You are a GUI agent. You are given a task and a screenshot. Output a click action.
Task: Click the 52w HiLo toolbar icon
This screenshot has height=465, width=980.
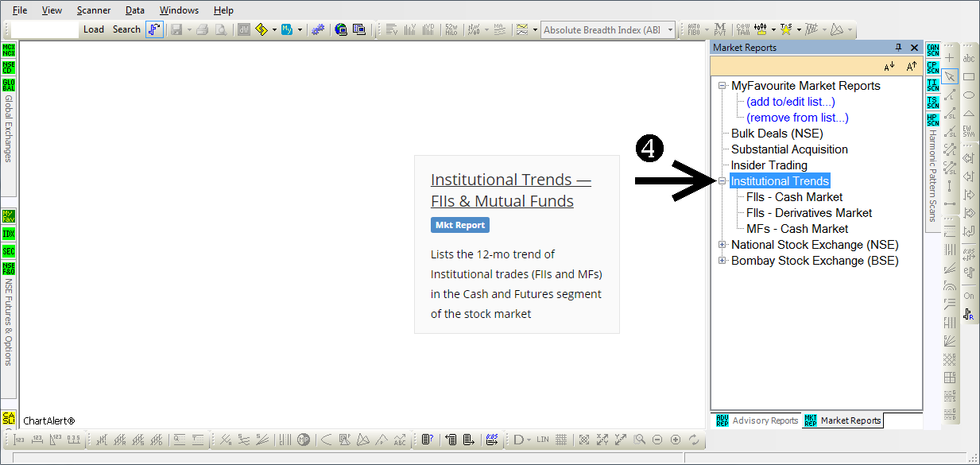click(x=451, y=29)
